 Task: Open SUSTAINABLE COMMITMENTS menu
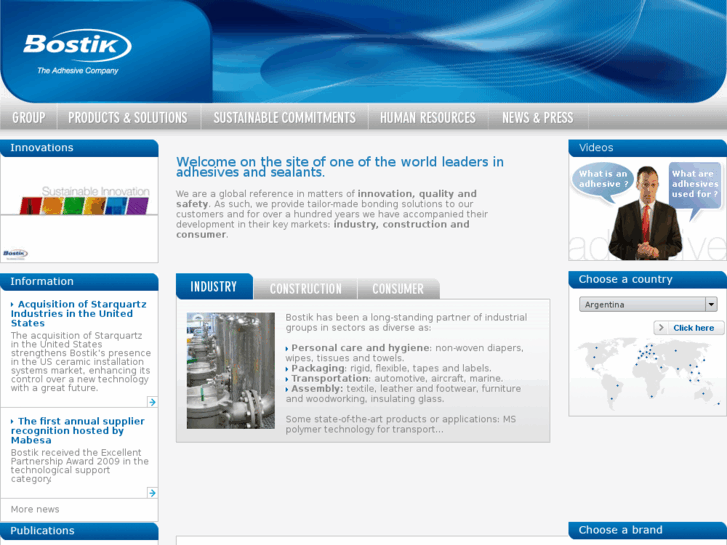tap(284, 117)
